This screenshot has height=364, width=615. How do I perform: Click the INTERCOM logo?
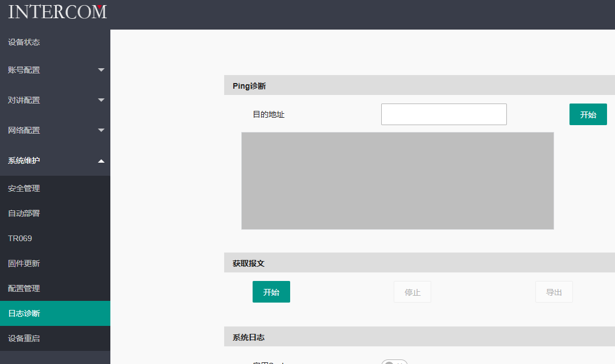(x=57, y=12)
